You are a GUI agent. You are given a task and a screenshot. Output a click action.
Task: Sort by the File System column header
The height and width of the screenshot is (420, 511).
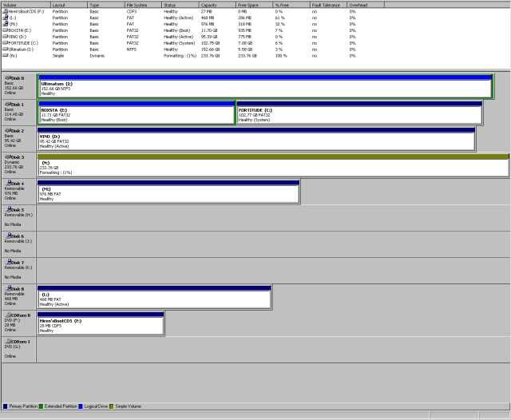point(143,5)
